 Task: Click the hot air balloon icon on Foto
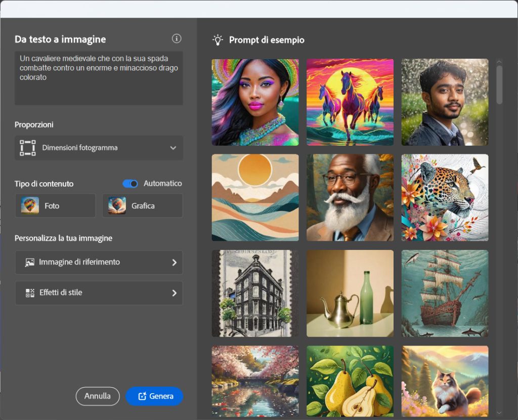click(30, 205)
